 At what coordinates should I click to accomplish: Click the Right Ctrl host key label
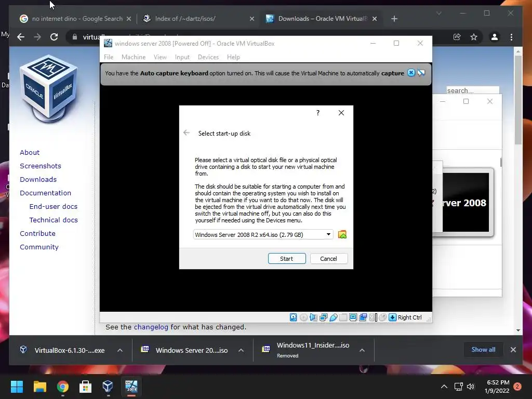409,317
